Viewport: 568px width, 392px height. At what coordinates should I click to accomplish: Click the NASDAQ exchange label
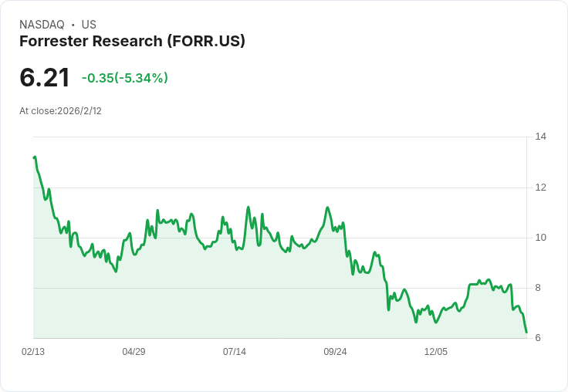point(42,25)
